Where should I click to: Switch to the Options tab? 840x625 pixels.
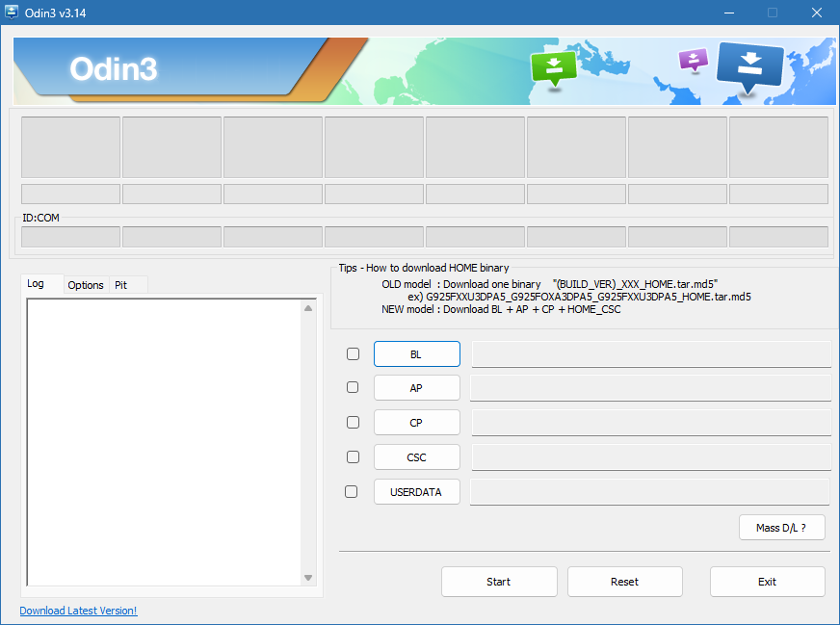86,285
